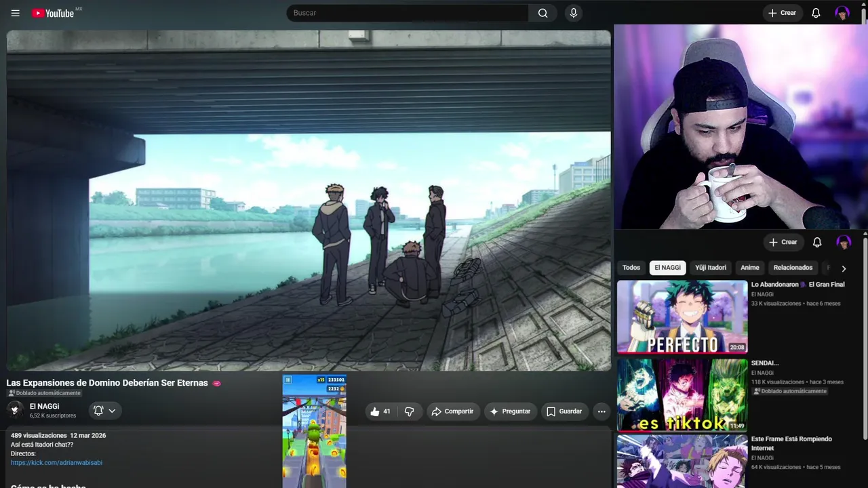
Task: Click 11:49 duration badge on tiktok thumbnail
Action: (x=737, y=426)
